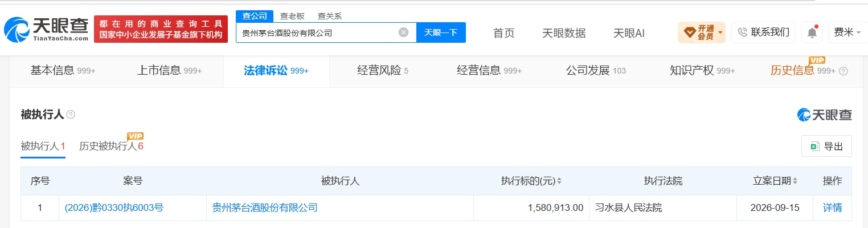
Task: Click the 执行法院 column header
Action: (x=663, y=181)
